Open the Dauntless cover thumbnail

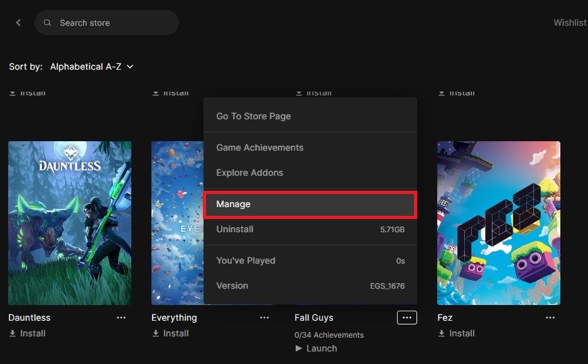pos(70,223)
